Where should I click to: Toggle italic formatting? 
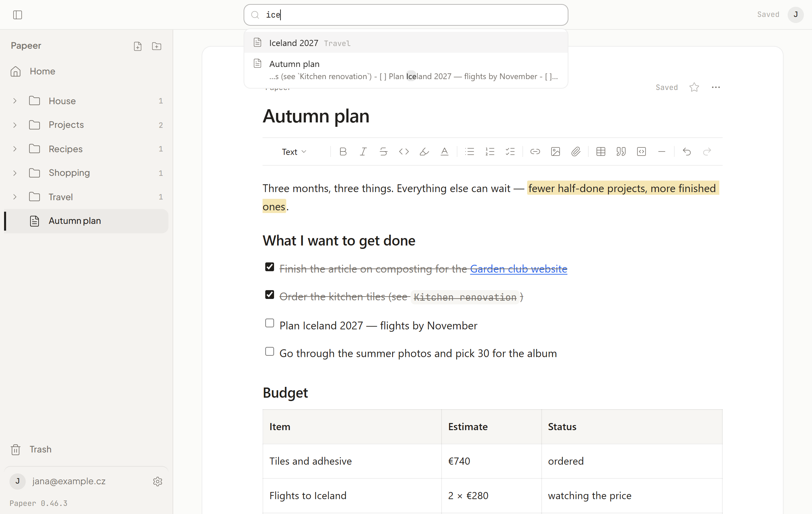(x=363, y=151)
